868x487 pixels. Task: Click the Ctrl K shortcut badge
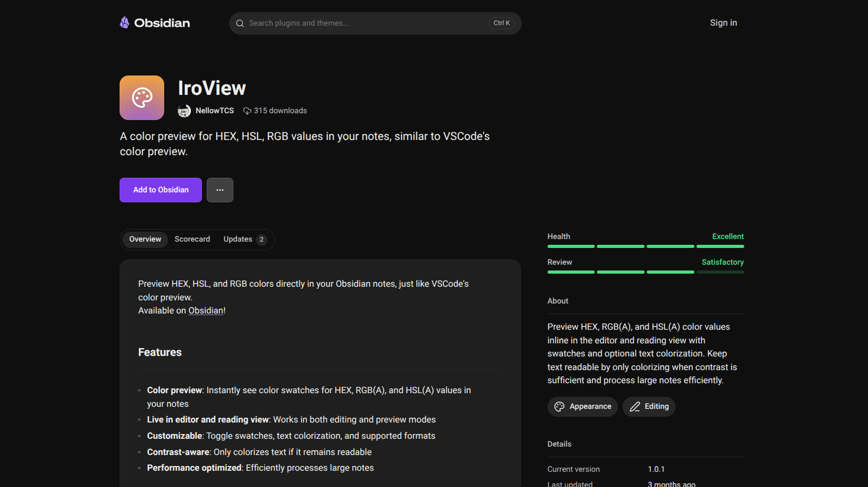(502, 23)
